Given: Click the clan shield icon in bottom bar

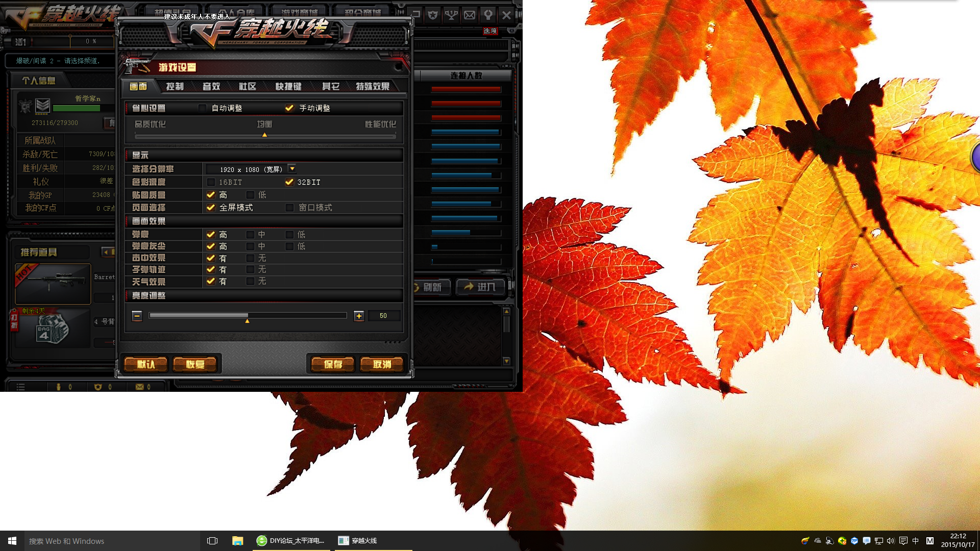Looking at the screenshot, I should tap(98, 387).
